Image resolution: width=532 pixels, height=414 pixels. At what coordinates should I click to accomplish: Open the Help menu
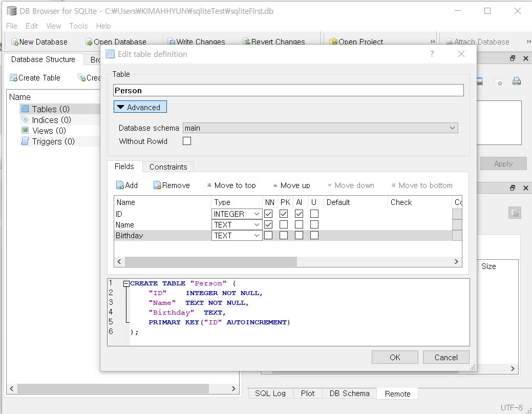click(103, 26)
